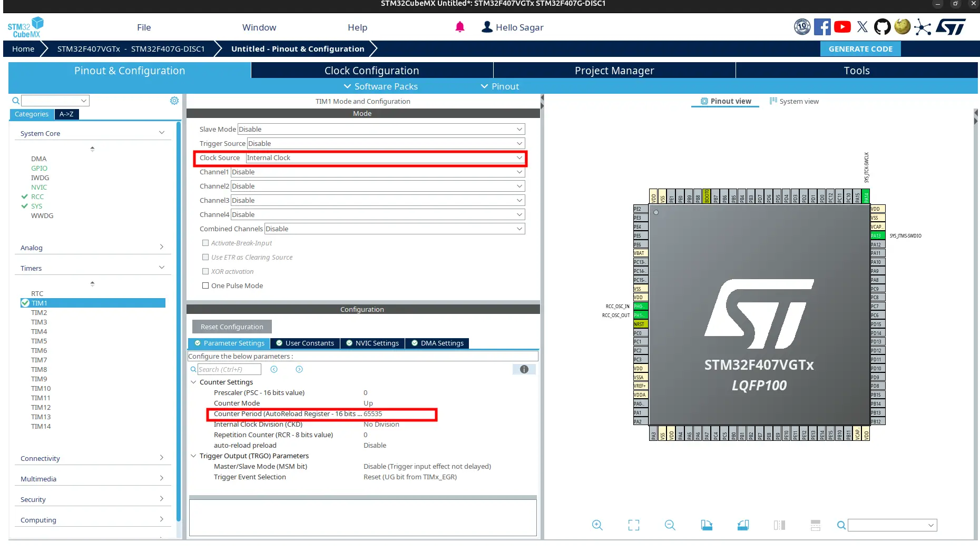980x552 pixels.
Task: Select GPIO in System Core list
Action: [39, 168]
